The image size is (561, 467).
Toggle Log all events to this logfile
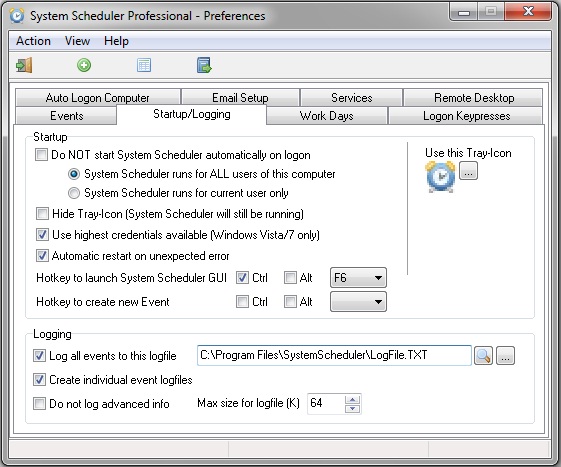click(39, 356)
